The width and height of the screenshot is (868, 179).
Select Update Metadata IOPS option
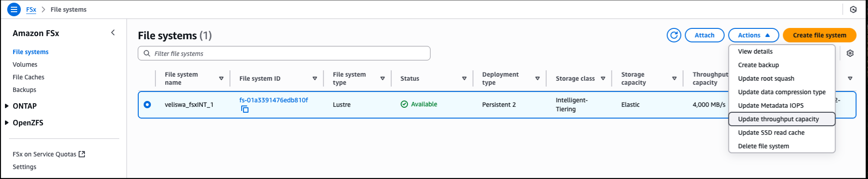point(782,106)
